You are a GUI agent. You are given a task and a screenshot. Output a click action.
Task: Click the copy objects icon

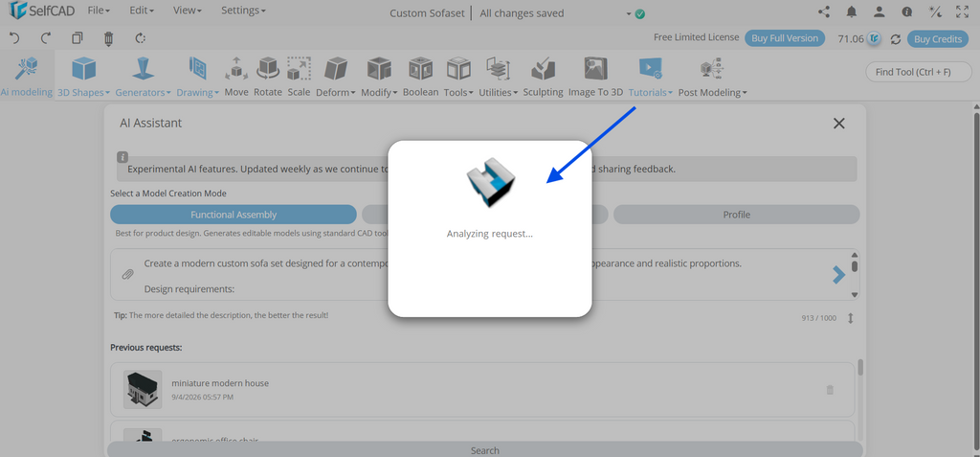pos(77,38)
